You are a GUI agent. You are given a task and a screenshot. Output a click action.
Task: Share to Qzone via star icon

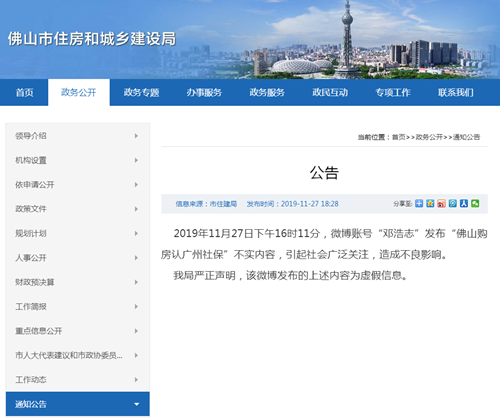(x=430, y=203)
